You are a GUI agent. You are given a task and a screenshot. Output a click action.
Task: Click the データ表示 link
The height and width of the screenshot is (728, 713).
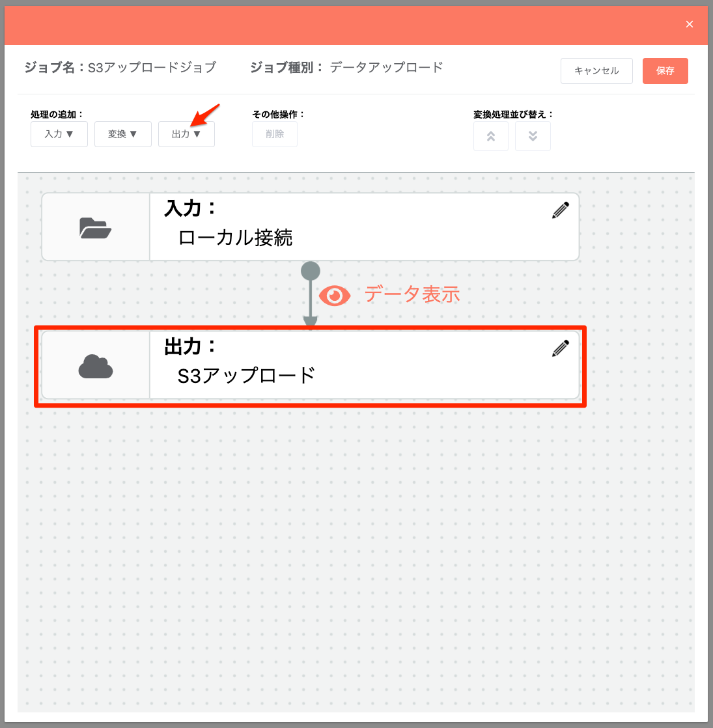(x=412, y=294)
